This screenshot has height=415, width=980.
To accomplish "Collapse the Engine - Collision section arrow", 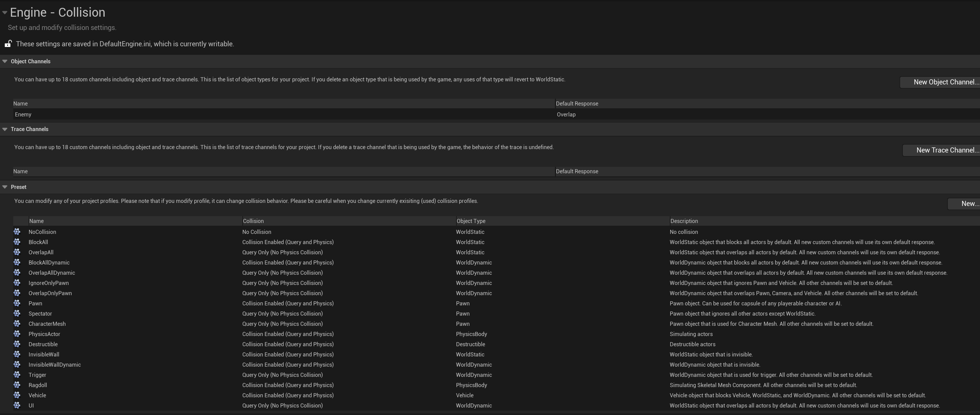I will click(x=4, y=13).
